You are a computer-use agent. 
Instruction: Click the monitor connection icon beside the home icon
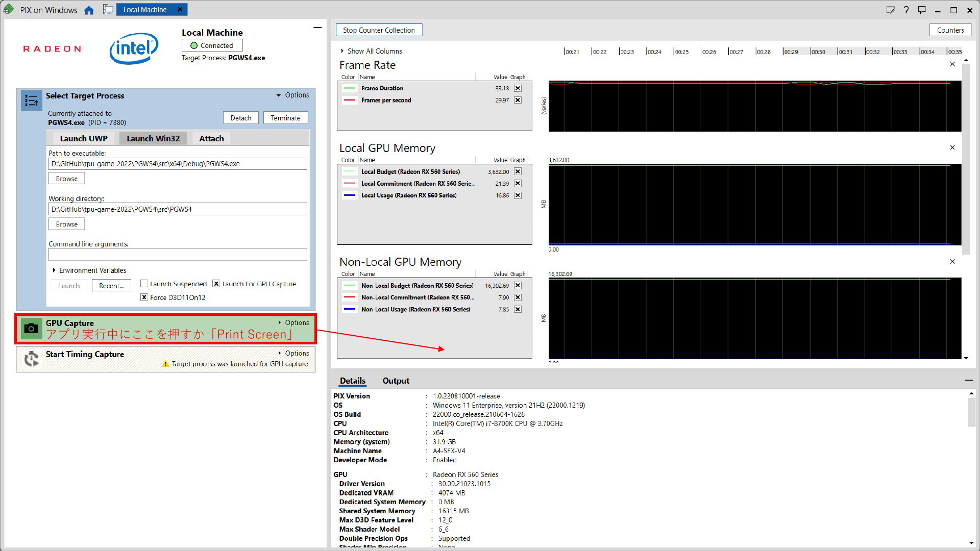(108, 10)
